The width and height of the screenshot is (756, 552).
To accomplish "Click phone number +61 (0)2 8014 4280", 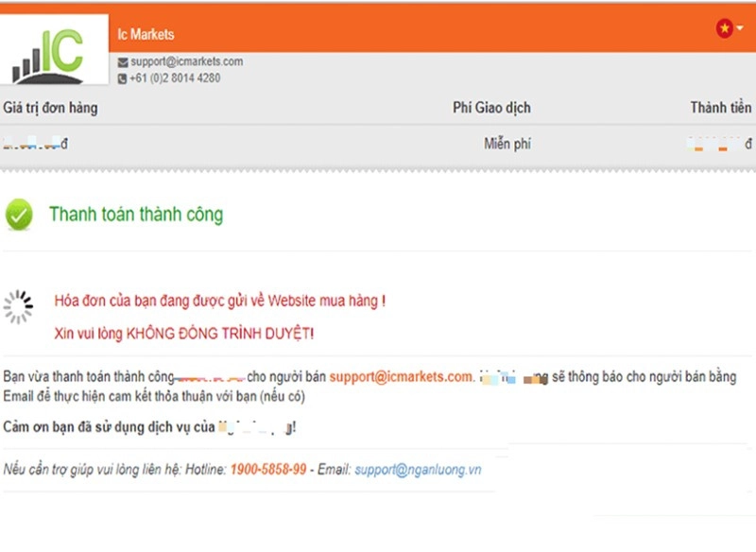I will (x=175, y=78).
